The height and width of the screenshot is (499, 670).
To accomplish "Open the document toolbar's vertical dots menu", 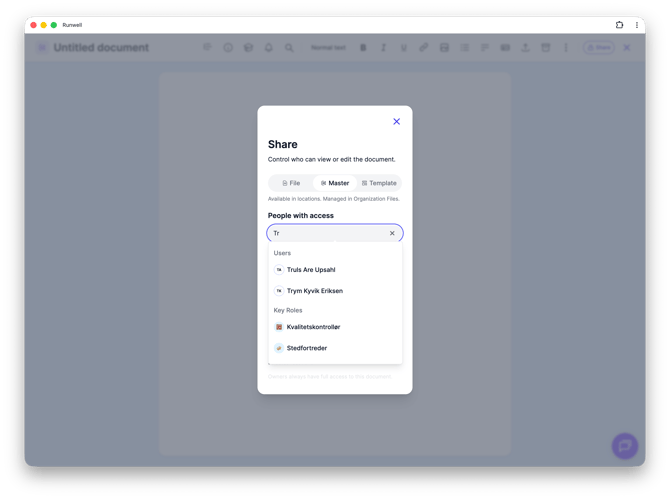I will point(566,47).
